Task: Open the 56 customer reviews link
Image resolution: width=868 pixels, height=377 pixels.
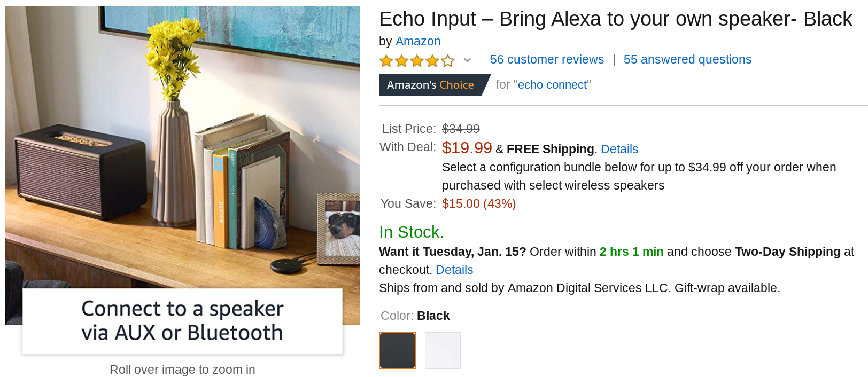Action: click(546, 59)
